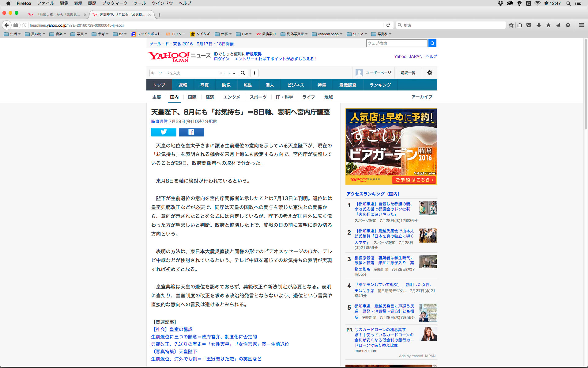The width and height of the screenshot is (588, 368).
Task: Open the 【社会】皇室の構成 related article link
Action: (172, 329)
